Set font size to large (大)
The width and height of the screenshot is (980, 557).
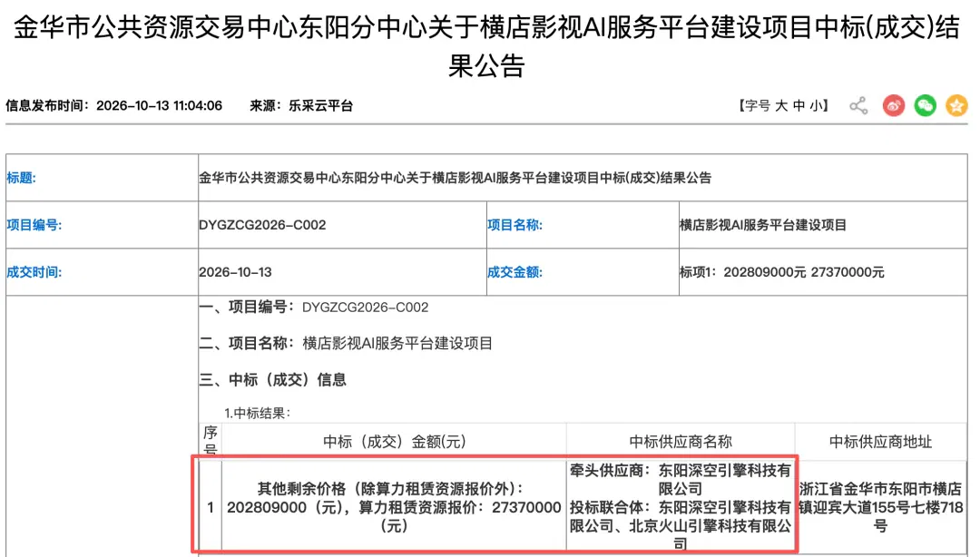(780, 105)
